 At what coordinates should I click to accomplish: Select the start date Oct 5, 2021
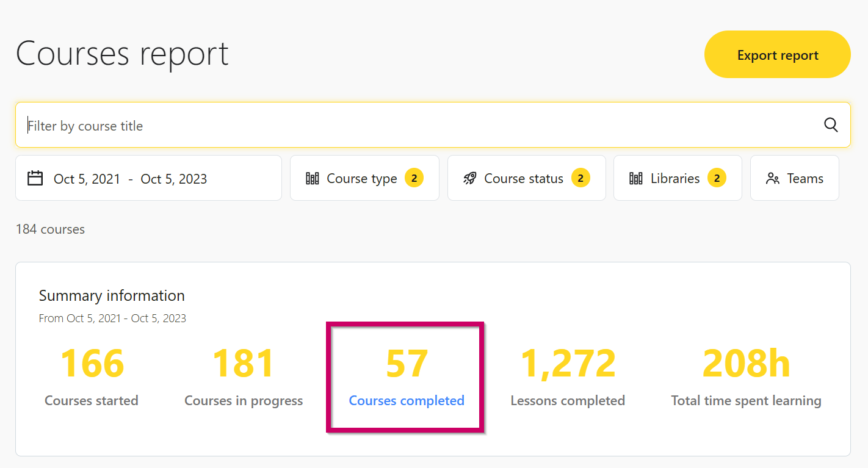click(x=88, y=179)
